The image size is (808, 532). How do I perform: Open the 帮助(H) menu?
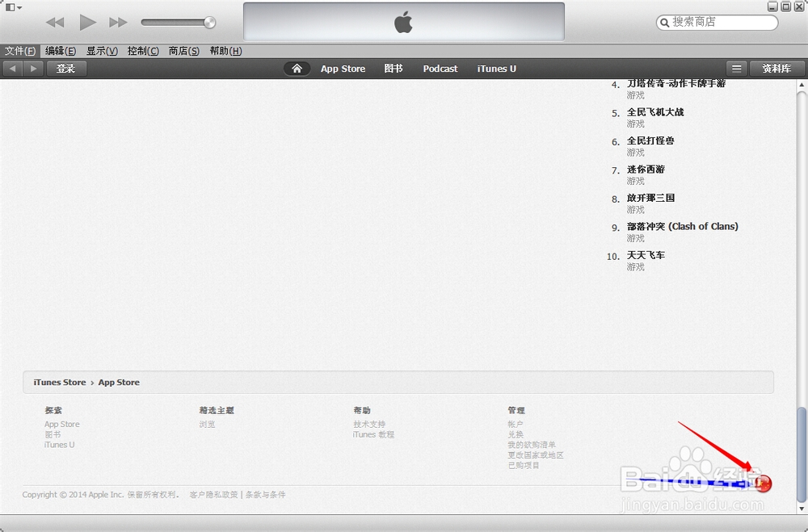pos(225,51)
